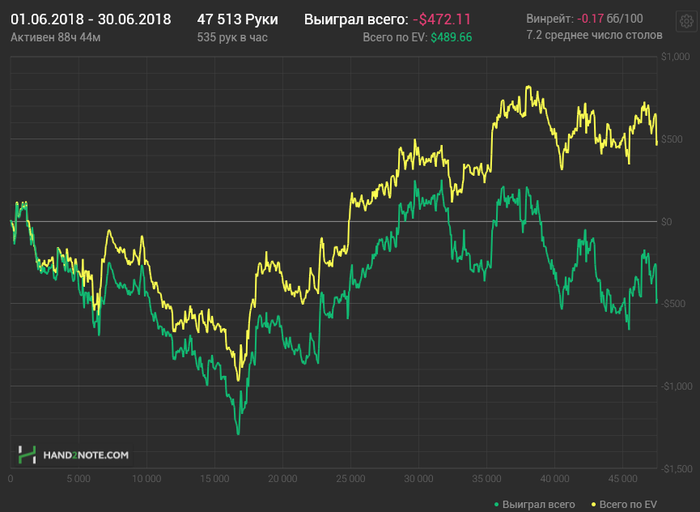The image size is (700, 512).
Task: Click the 'Всего по EV:' header label
Action: 395,37
